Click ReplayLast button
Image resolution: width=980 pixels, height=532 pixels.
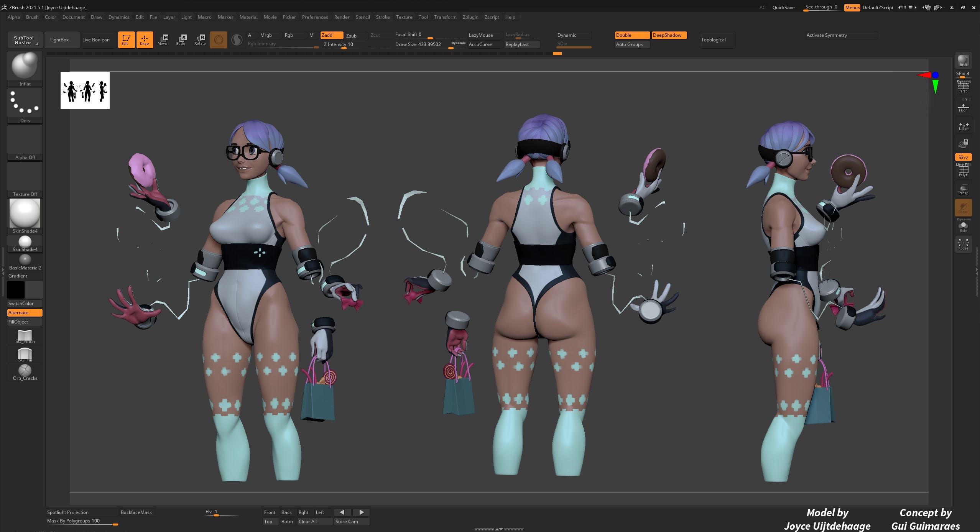[522, 44]
